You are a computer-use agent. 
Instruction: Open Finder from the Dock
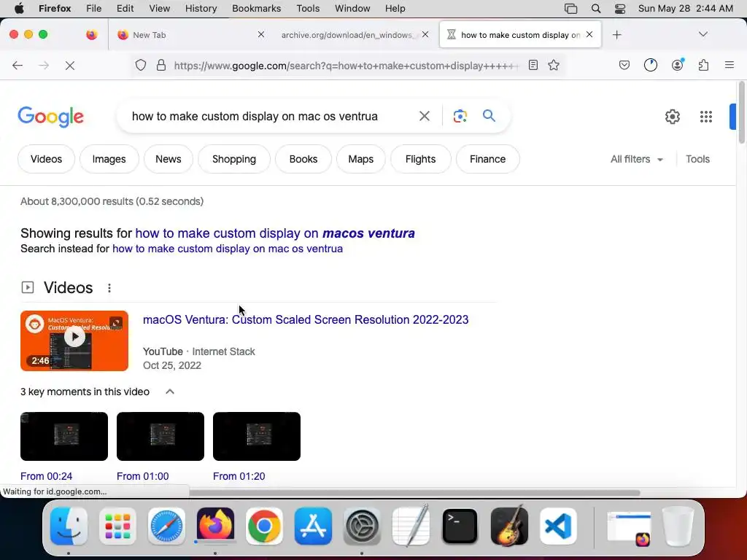pyautogui.click(x=69, y=526)
